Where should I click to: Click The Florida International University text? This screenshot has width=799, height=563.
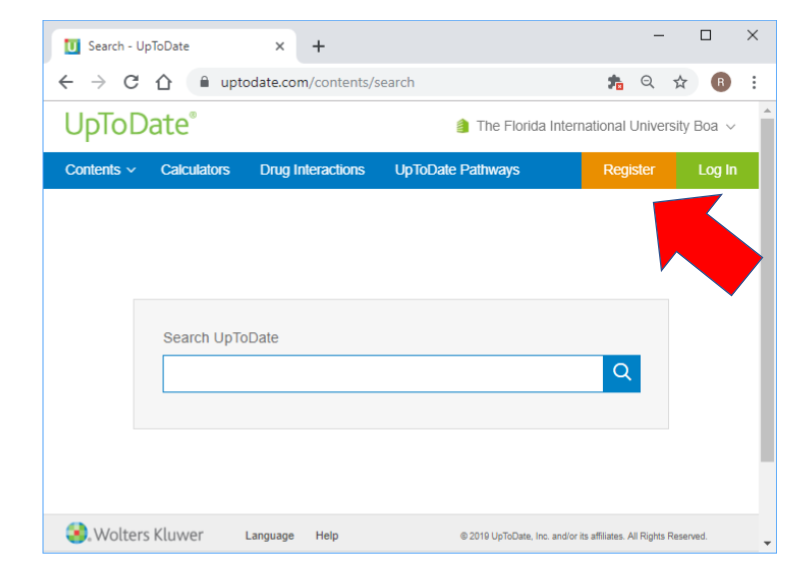(597, 126)
